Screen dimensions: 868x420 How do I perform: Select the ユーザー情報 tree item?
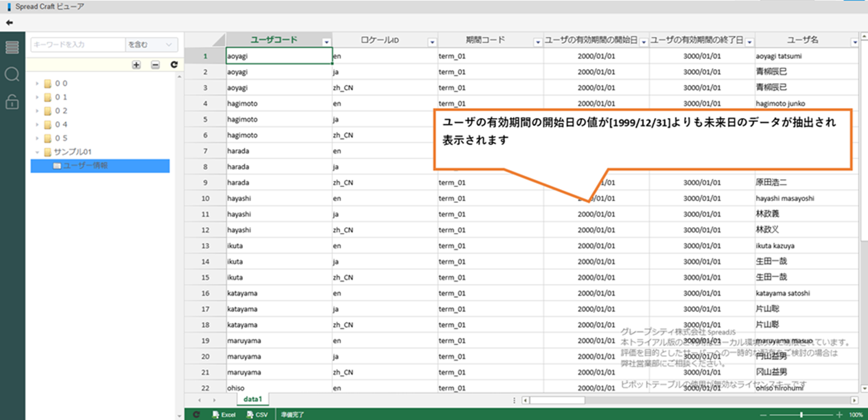[x=85, y=166]
